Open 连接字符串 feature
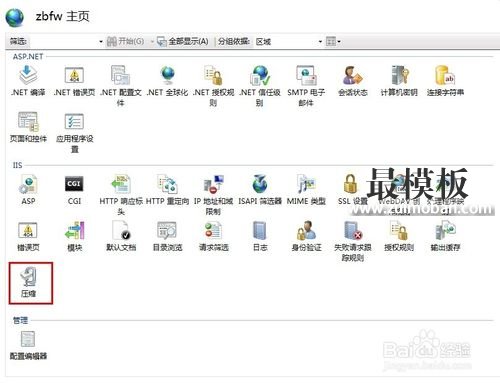 445,81
